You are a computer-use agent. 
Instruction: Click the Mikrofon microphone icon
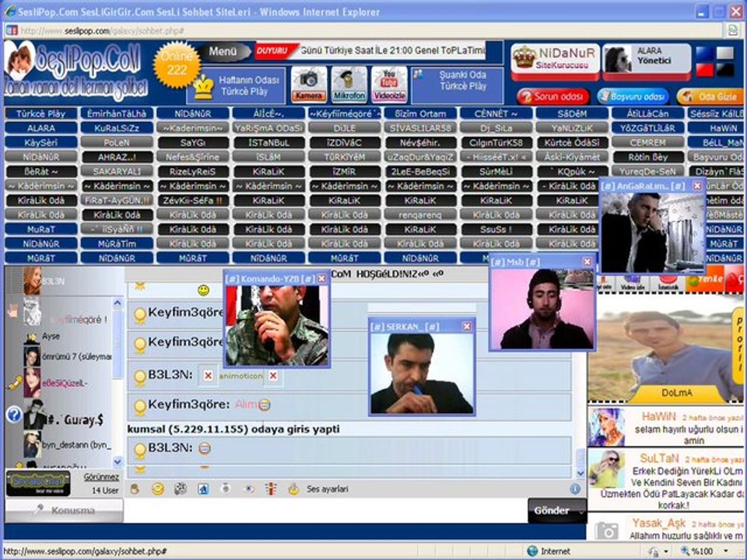tap(349, 84)
